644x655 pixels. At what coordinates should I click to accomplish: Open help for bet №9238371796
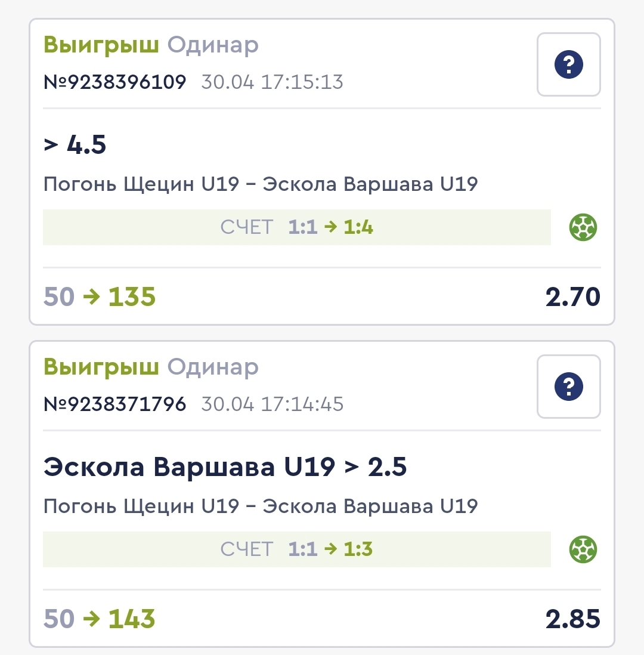[568, 387]
